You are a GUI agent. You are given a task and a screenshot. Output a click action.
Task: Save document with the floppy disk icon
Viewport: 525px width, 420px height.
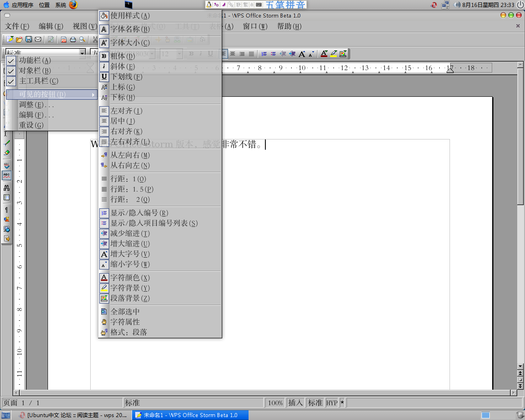pyautogui.click(x=29, y=39)
